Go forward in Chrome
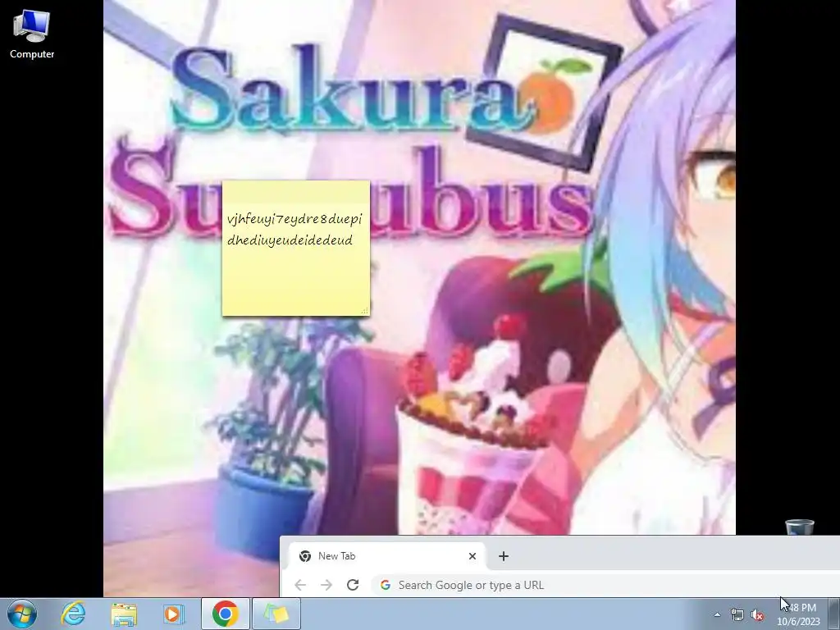The height and width of the screenshot is (630, 840). click(x=326, y=585)
